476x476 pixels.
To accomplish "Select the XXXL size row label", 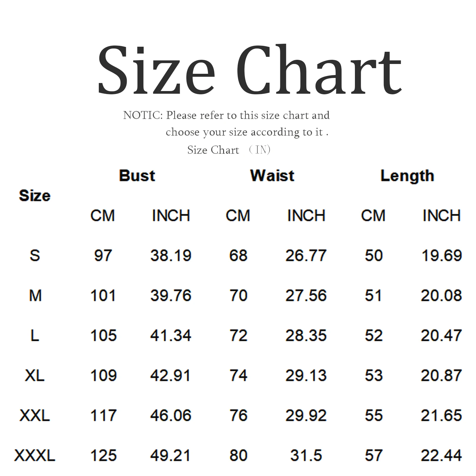I will click(35, 455).
